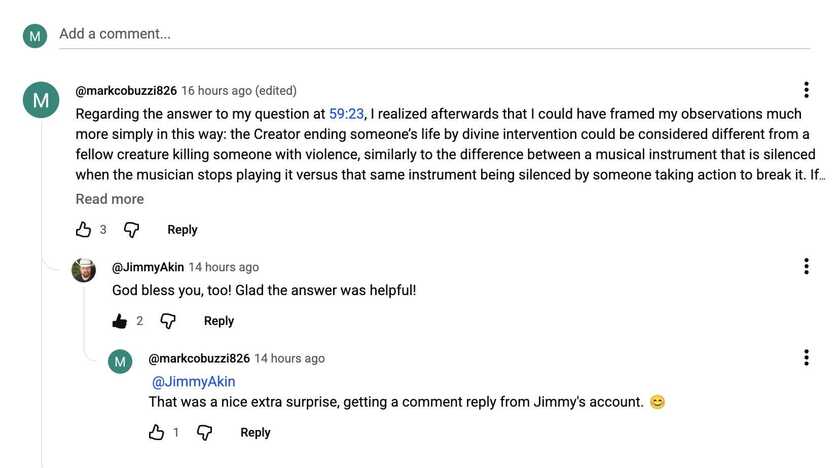Open three-dot menu on the top comment
The height and width of the screenshot is (468, 839).
[806, 90]
